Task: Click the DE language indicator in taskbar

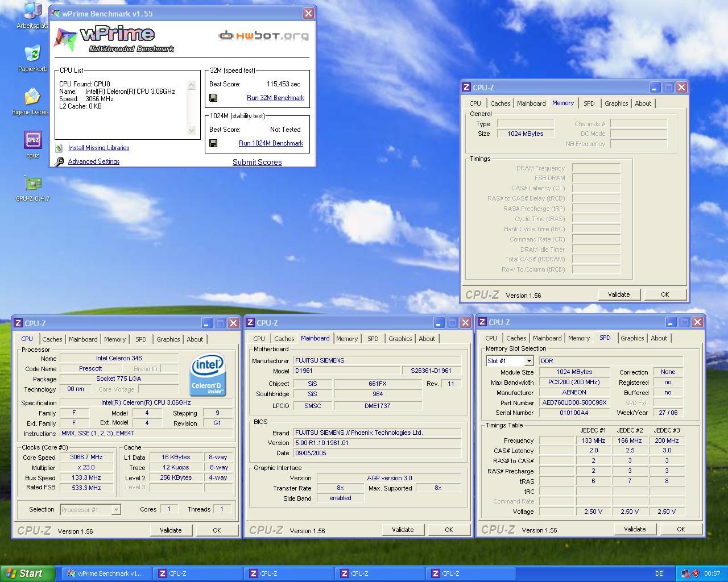Action: pyautogui.click(x=659, y=573)
